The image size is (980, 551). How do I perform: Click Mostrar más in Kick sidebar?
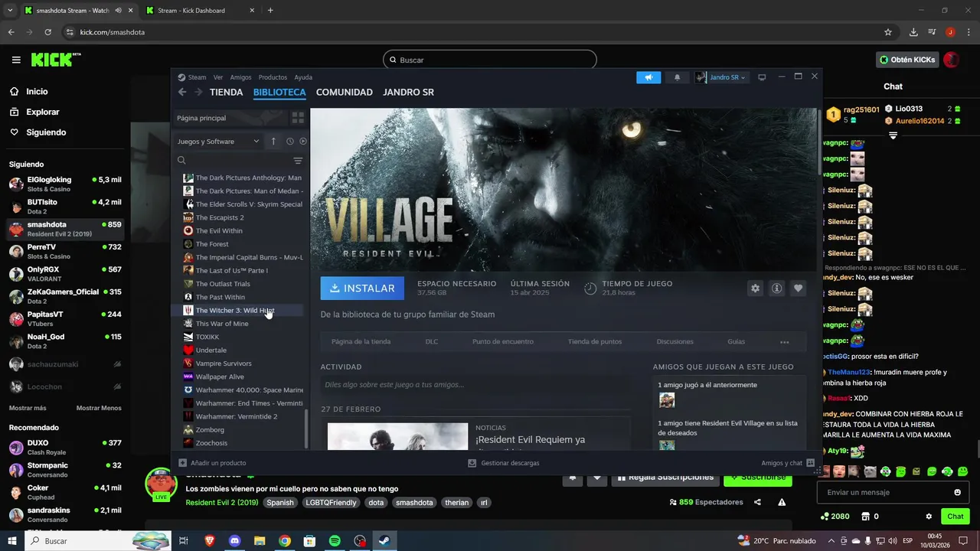point(28,408)
